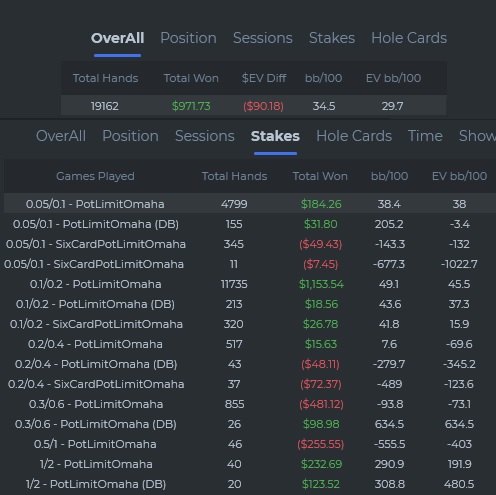The image size is (496, 495).
Task: Sort stakes table by Total Won header
Action: [x=320, y=176]
